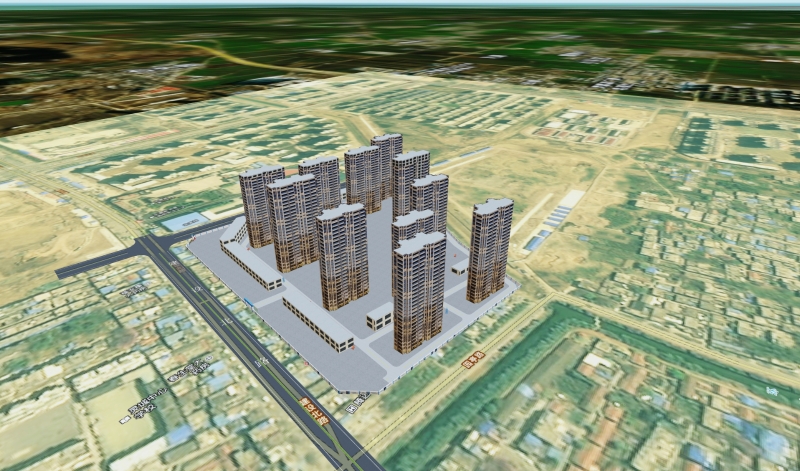Viewport: 800px width, 471px height.
Task: Click the orange road label on the main road
Action: pyautogui.click(x=314, y=409)
